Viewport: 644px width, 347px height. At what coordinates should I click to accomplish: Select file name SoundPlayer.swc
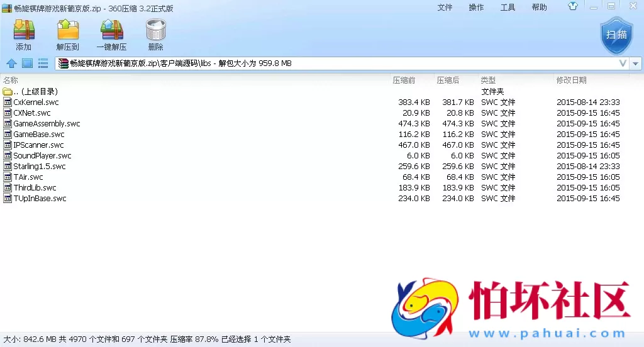(x=42, y=155)
